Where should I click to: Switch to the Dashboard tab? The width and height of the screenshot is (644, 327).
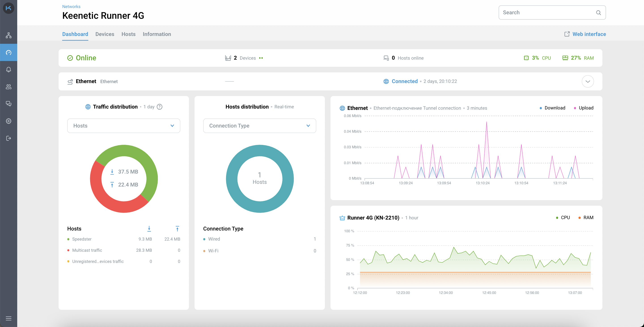tap(75, 34)
